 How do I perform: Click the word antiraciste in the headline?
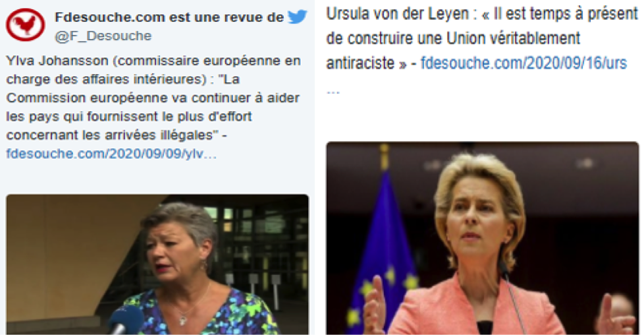pos(360,63)
